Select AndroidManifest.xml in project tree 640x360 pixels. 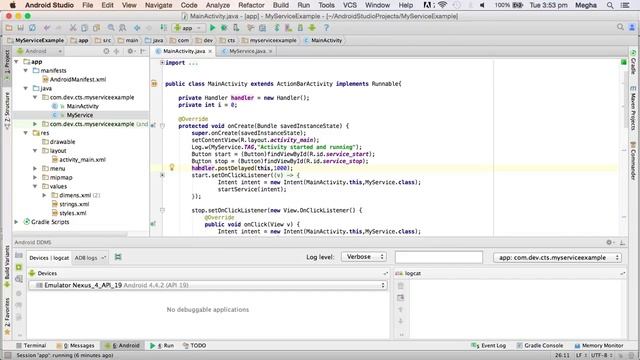pos(74,80)
